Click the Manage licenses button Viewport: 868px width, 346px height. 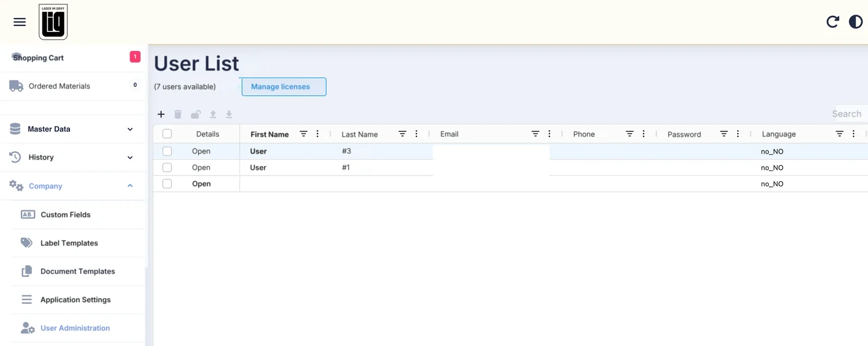coord(284,87)
